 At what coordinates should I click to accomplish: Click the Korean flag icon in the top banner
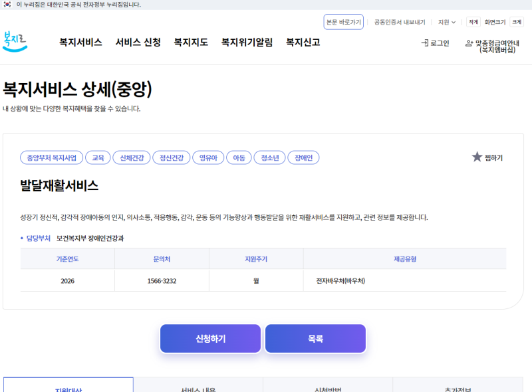pyautogui.click(x=7, y=5)
